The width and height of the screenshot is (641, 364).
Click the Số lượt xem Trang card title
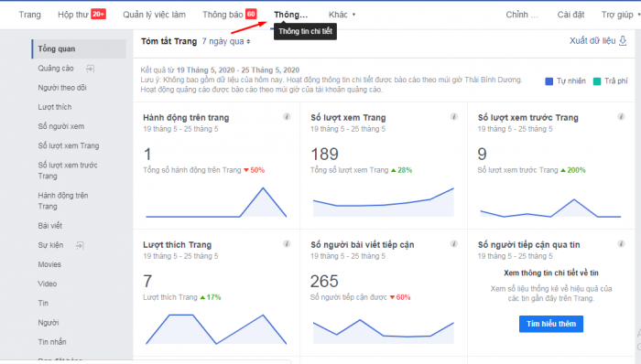coord(348,118)
